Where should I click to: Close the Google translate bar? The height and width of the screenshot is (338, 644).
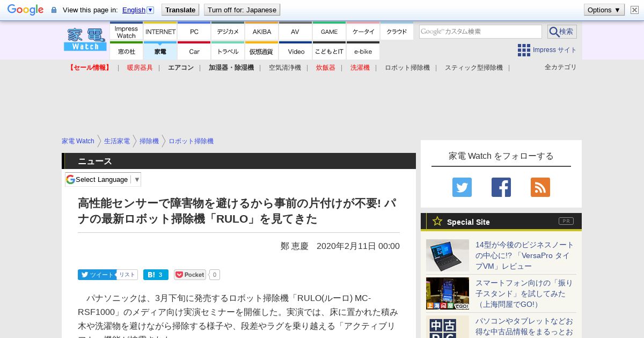tap(634, 10)
